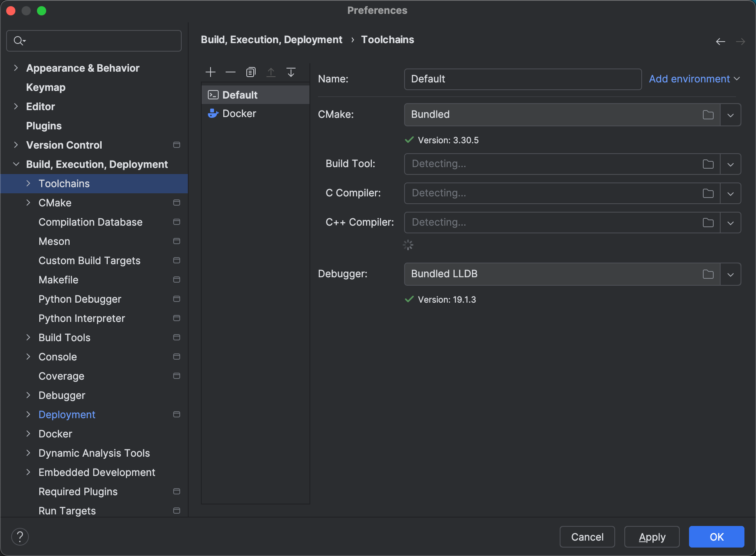
Task: Click the copy toolchain icon
Action: coord(251,72)
